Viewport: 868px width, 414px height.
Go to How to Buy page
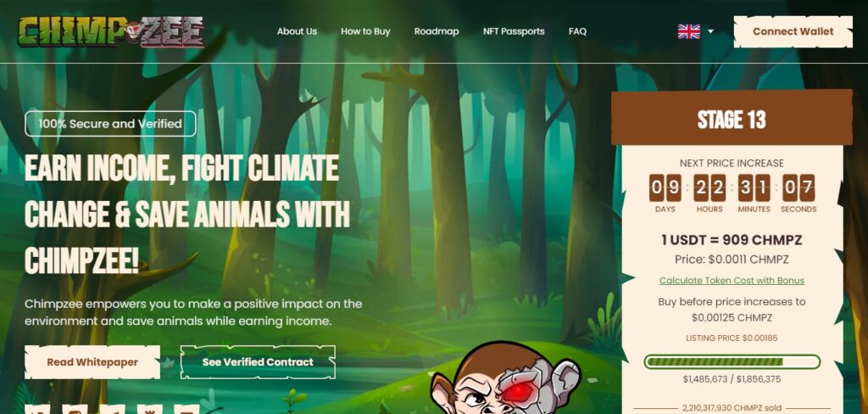365,31
